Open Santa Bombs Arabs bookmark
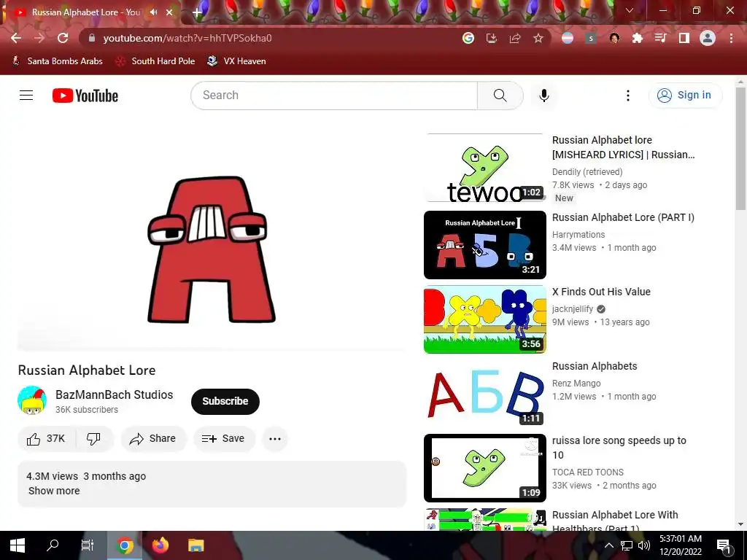Viewport: 747px width, 560px height. tap(58, 61)
